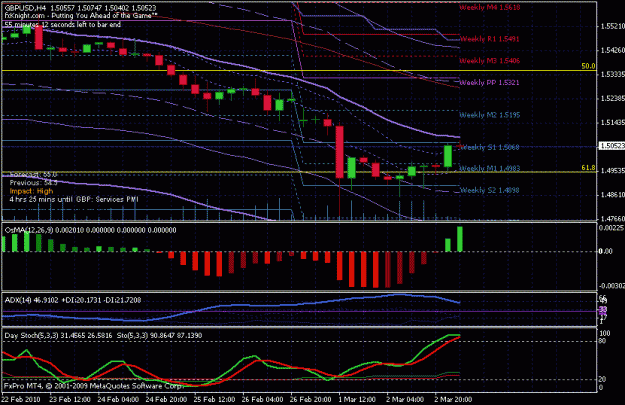Click the fxKnight.com tagline text
625x405 pixels.
[81, 16]
